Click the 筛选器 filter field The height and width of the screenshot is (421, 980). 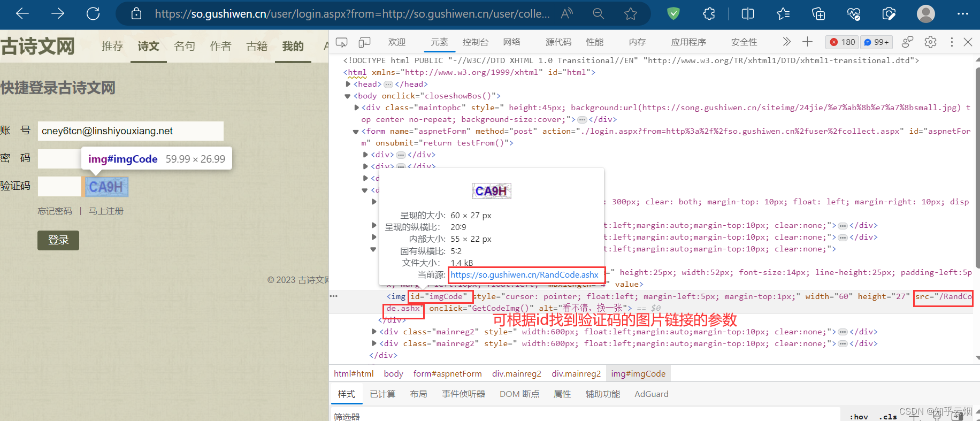point(586,416)
